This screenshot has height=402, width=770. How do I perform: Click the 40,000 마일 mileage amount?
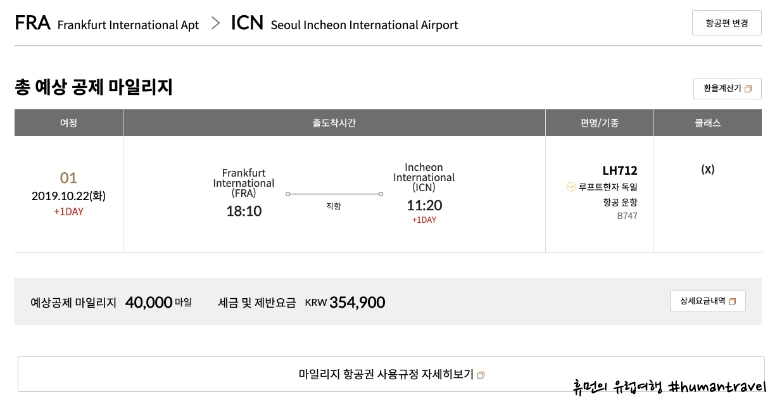click(x=149, y=302)
